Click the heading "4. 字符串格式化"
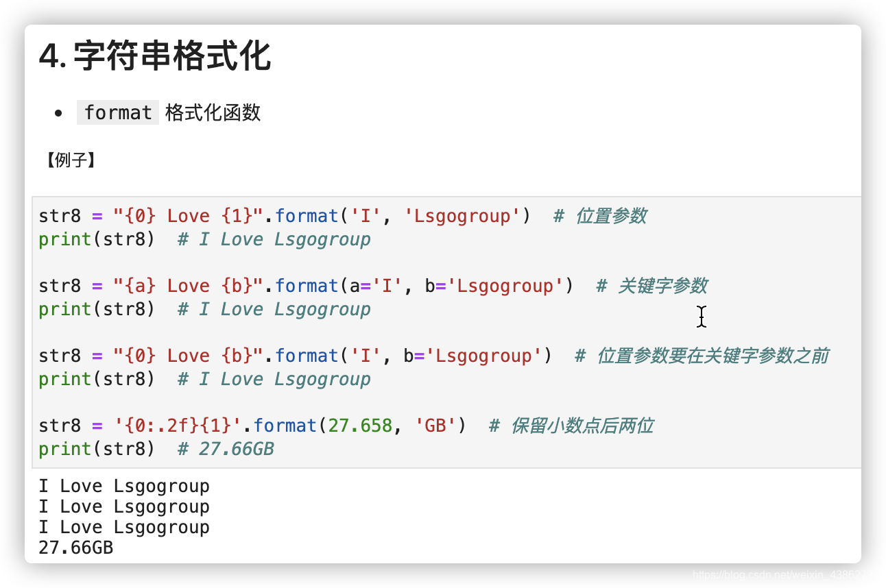The height and width of the screenshot is (588, 886). click(x=155, y=56)
